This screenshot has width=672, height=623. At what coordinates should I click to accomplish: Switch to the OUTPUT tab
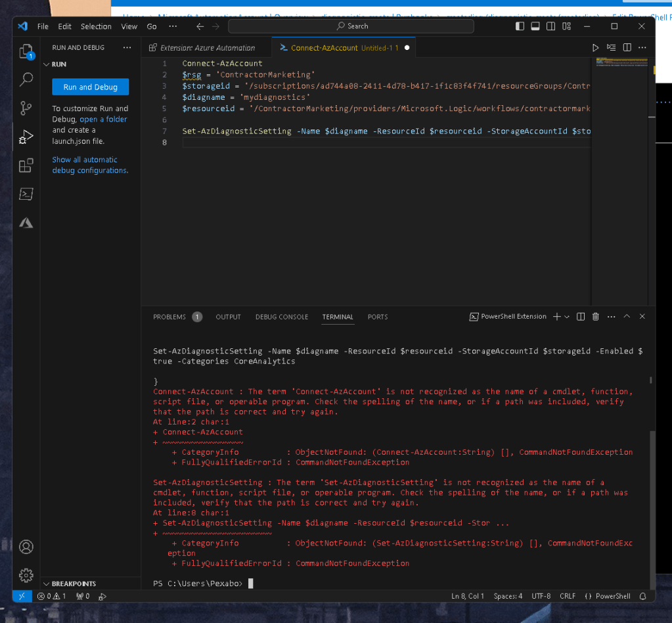(228, 317)
